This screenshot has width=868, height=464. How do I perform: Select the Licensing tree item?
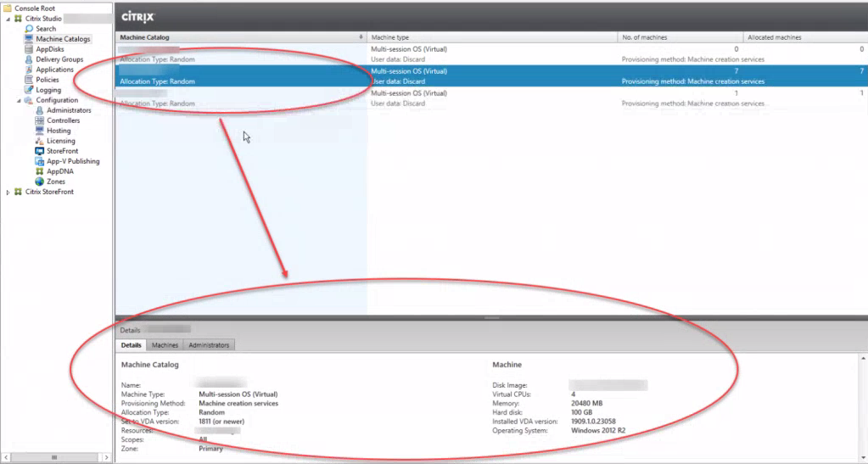(x=60, y=141)
